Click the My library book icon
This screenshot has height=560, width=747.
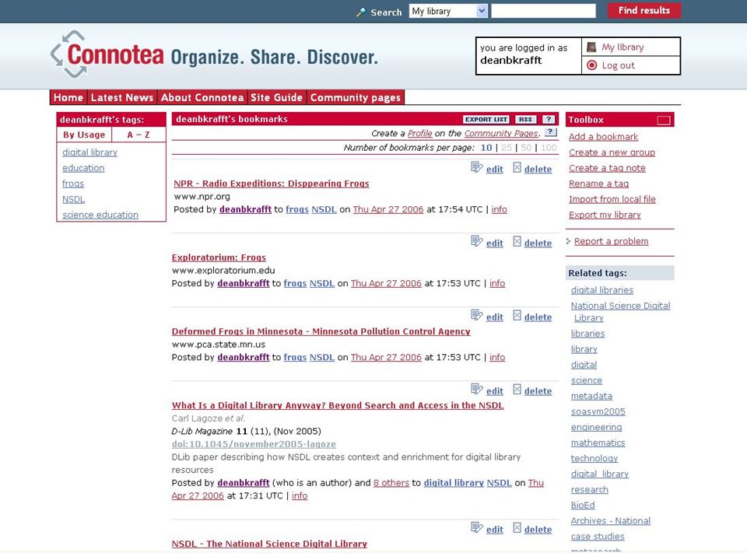tap(591, 47)
